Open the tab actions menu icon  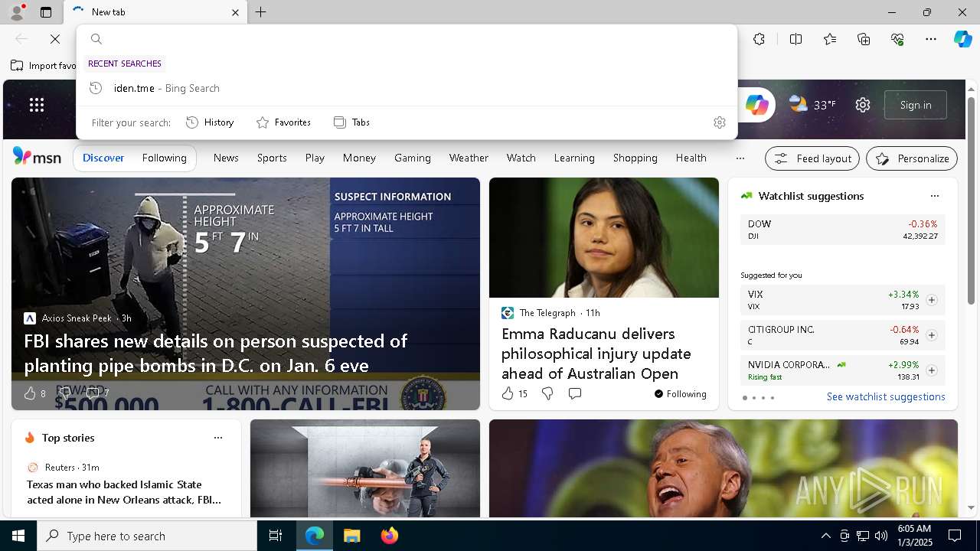[46, 12]
